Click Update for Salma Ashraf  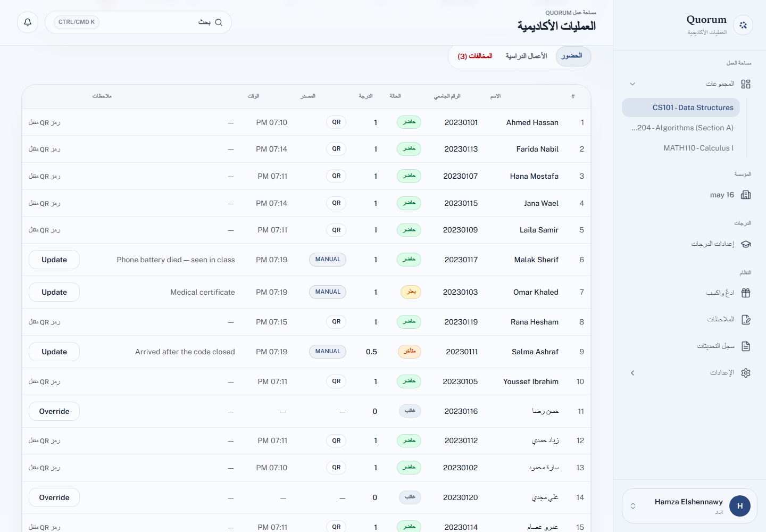point(54,352)
